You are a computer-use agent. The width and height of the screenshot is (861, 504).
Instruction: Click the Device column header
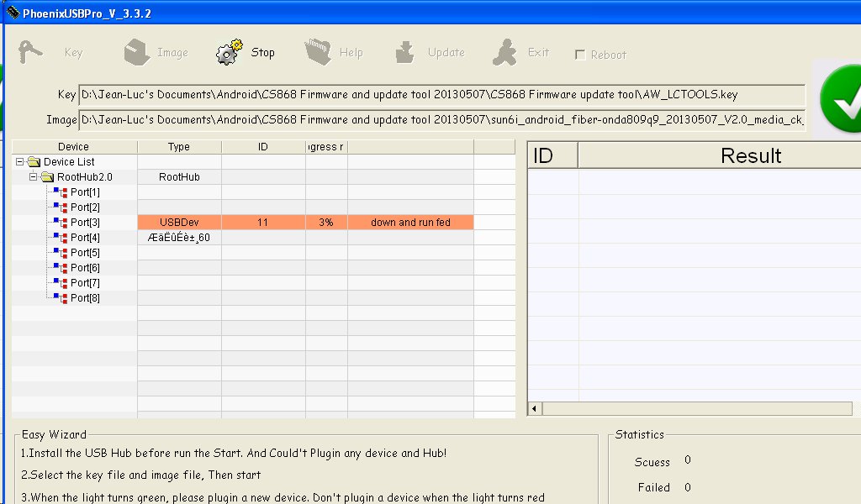(x=74, y=146)
